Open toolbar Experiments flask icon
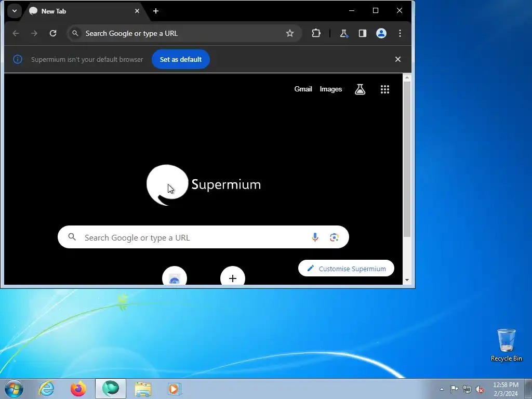Image resolution: width=532 pixels, height=399 pixels. [x=343, y=33]
